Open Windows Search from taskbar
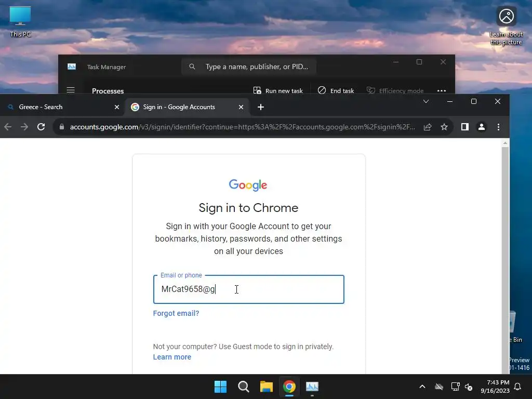Viewport: 532px width, 399px height. [244, 387]
